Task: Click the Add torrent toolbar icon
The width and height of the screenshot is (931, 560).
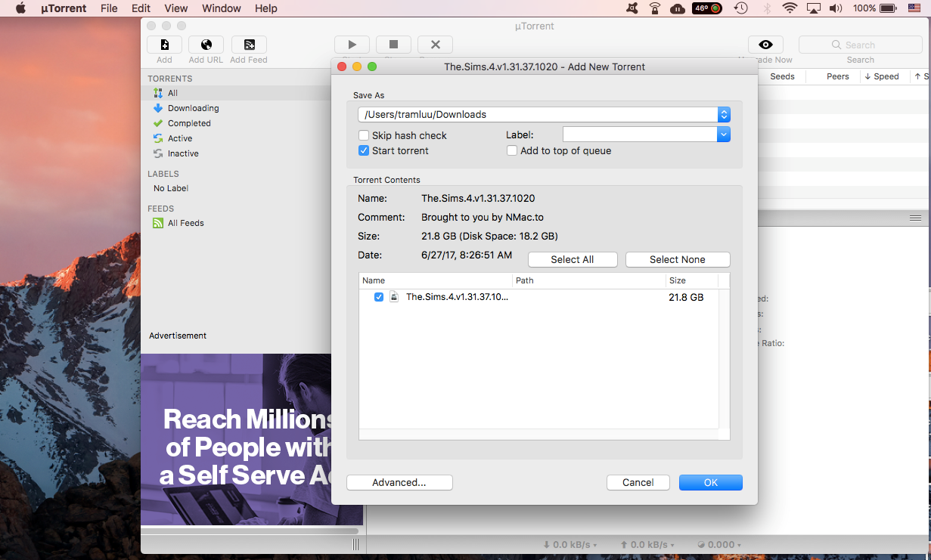Action: tap(164, 45)
